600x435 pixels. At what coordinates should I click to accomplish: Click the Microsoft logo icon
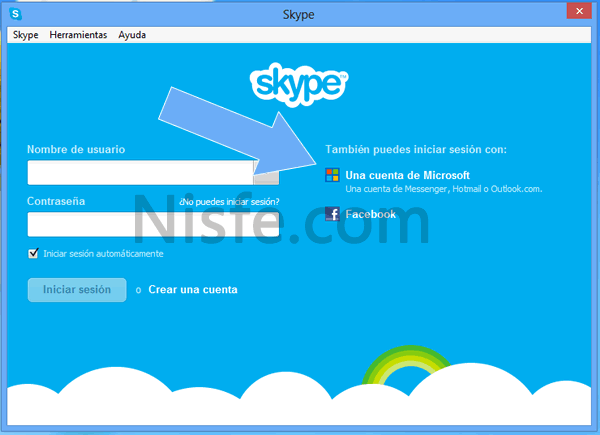(x=332, y=175)
